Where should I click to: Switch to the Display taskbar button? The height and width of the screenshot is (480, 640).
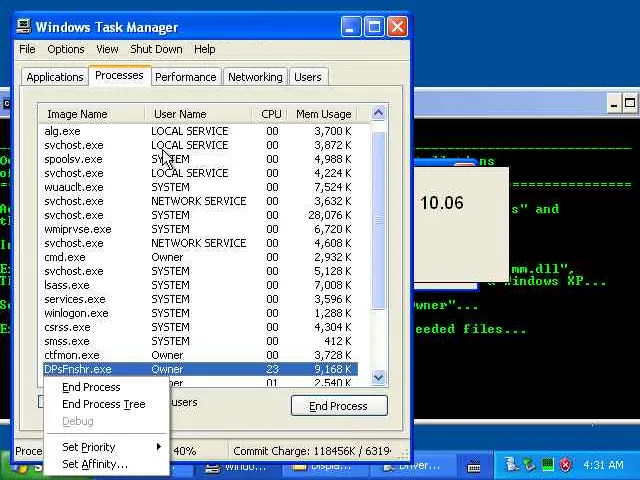pos(324,467)
